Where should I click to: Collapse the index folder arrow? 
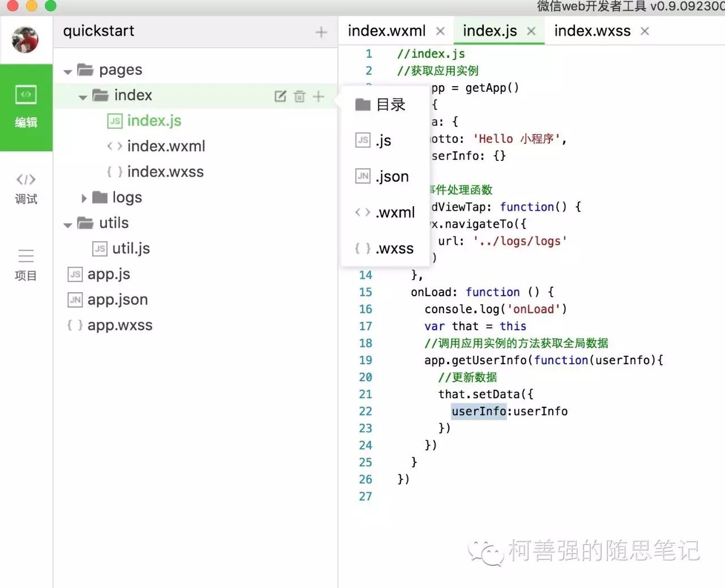tap(83, 97)
